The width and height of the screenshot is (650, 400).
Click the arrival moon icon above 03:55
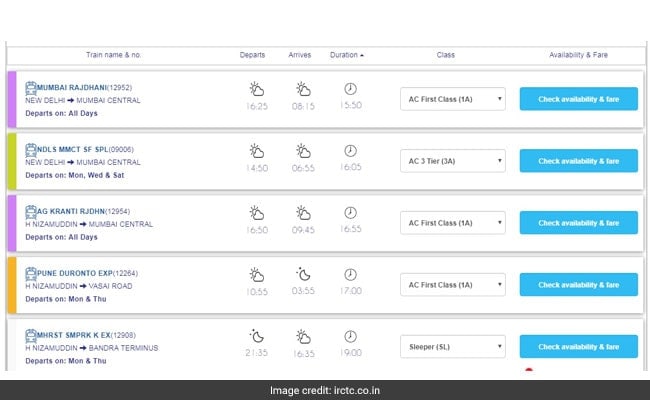click(x=303, y=273)
